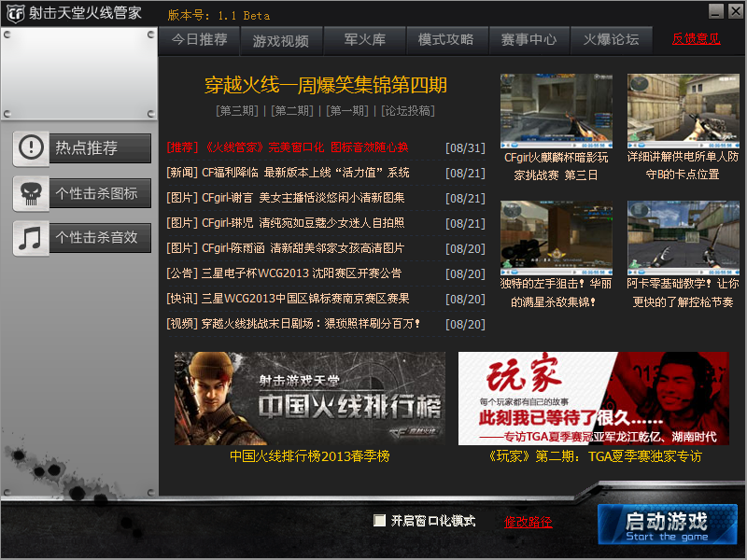Minimize the 射击天堂火线管家 window
This screenshot has width=747, height=560.
[716, 11]
